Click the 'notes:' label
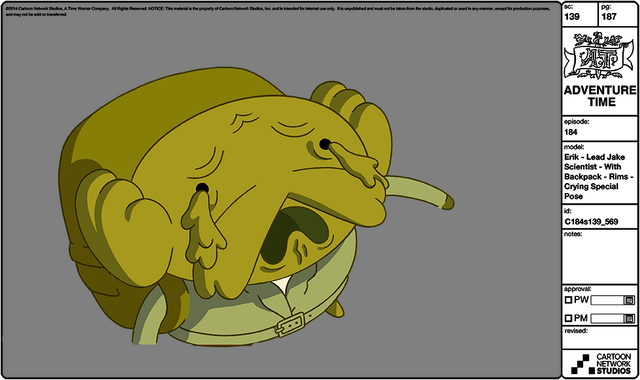This screenshot has width=640, height=380. [x=573, y=234]
